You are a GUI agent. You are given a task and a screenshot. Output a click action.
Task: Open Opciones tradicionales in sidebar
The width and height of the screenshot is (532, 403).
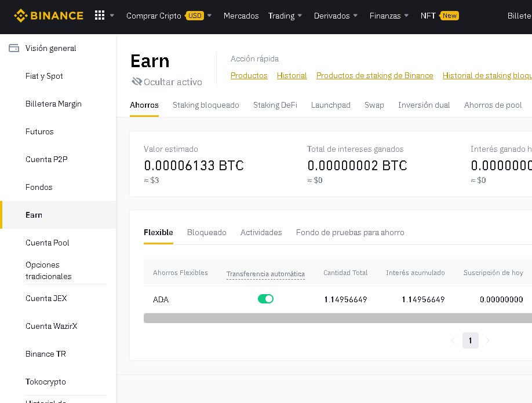[x=49, y=270]
